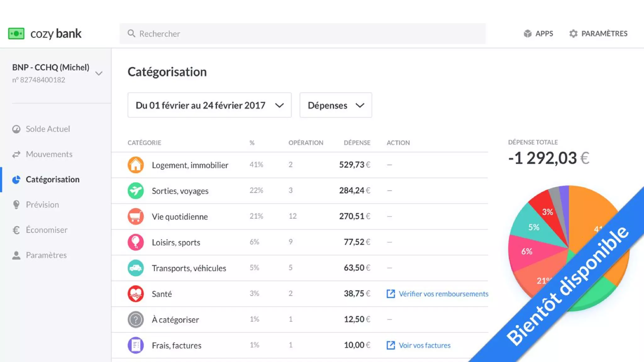
Task: Click the Rechercher search field
Action: (302, 33)
